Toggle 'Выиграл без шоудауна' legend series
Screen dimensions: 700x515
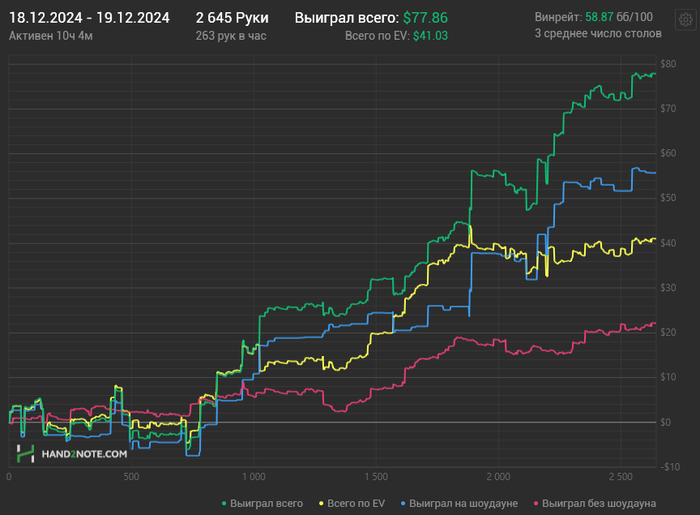[595, 503]
